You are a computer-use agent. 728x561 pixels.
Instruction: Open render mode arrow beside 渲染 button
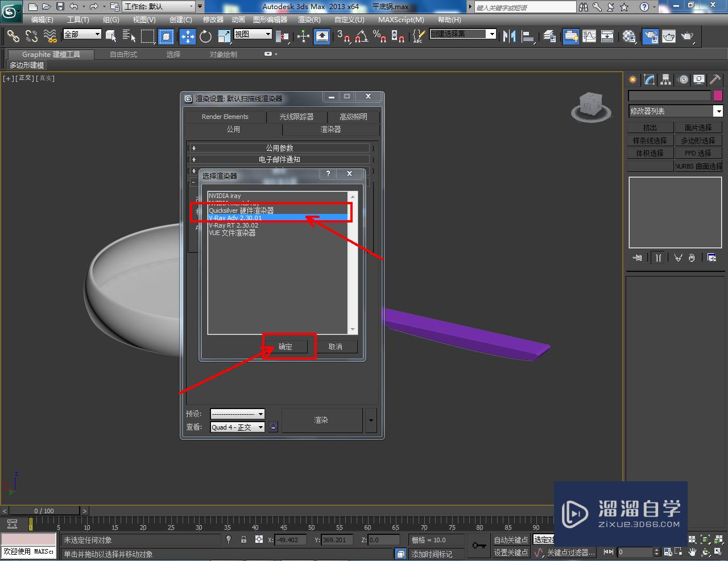pyautogui.click(x=371, y=420)
